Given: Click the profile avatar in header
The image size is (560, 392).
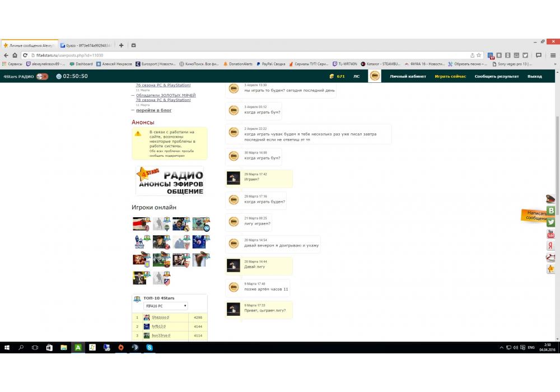Looking at the screenshot, I should (x=375, y=76).
